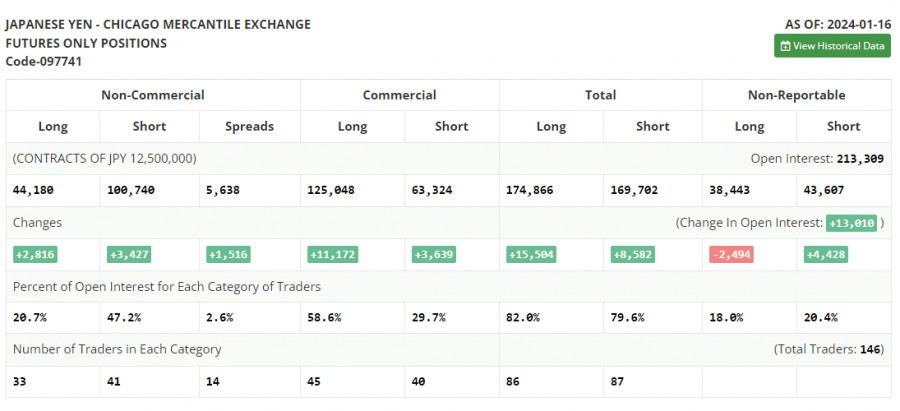
Task: Click the Code-097741 heading text
Action: [x=44, y=61]
